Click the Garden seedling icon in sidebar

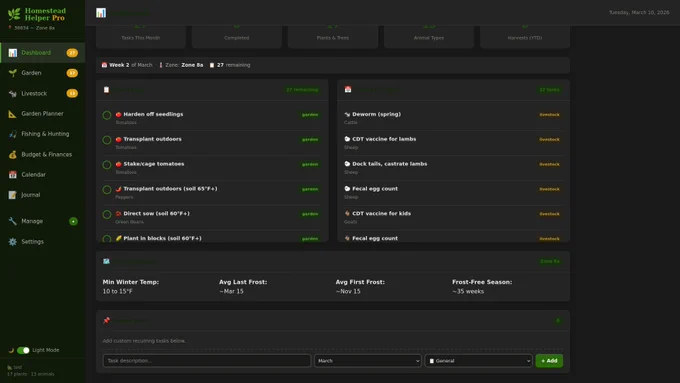point(13,73)
